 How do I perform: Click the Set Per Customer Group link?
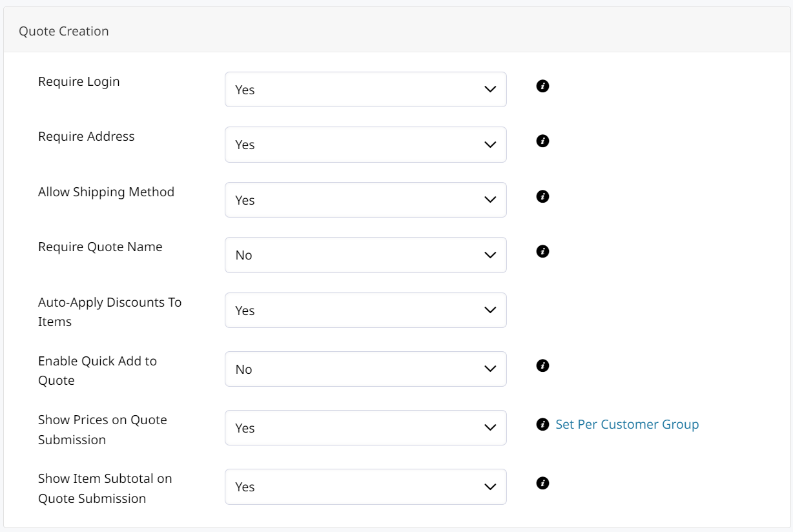pyautogui.click(x=627, y=424)
